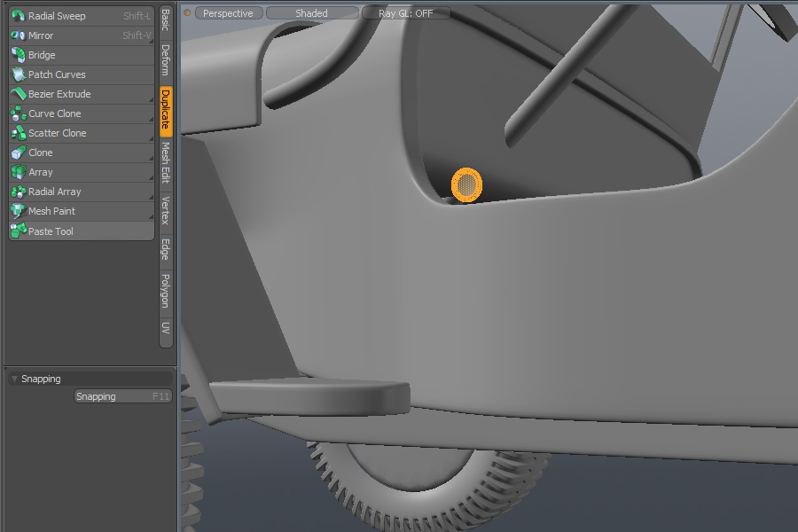This screenshot has height=532, width=798.
Task: Expand Array tool corner options arrow
Action: [x=151, y=178]
